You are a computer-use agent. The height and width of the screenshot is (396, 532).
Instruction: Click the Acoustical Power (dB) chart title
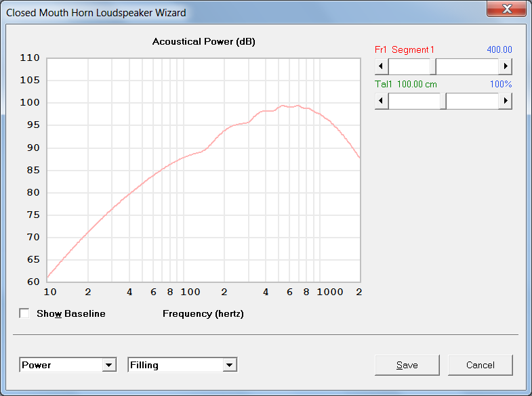tap(203, 42)
